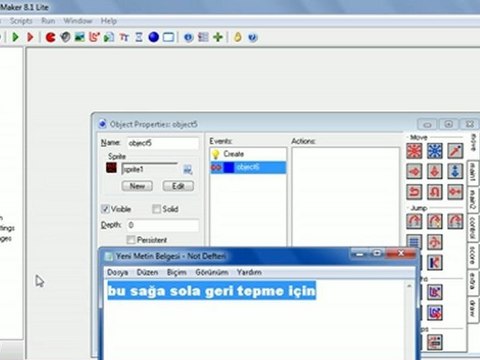
Task: Enable the Persistent checkbox
Action: click(131, 240)
